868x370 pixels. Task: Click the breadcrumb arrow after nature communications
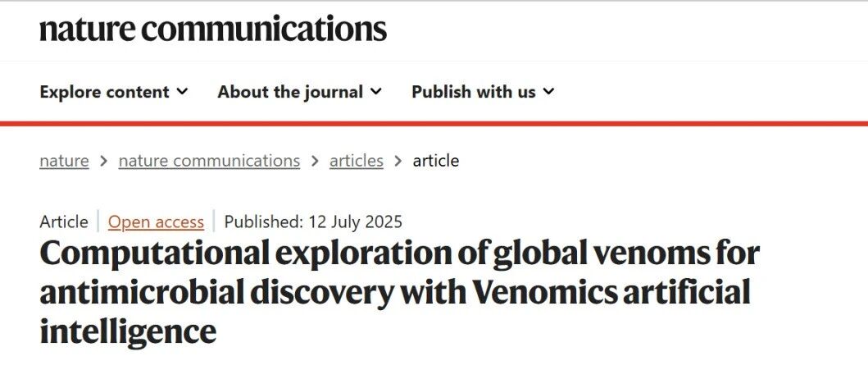click(315, 161)
